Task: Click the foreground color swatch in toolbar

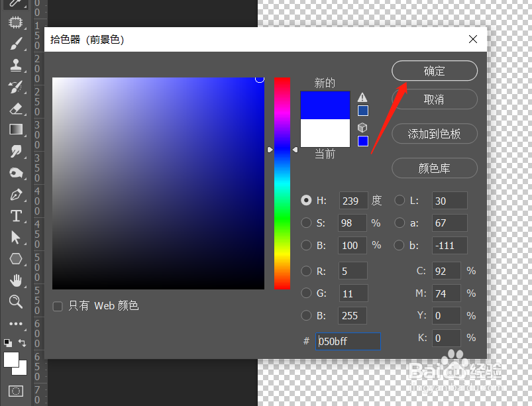Action: (11, 360)
